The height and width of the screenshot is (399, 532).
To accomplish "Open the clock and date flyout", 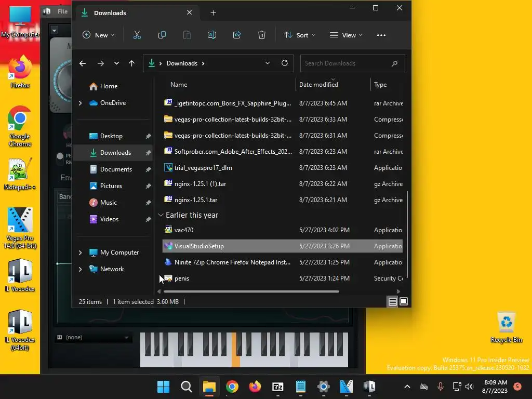I will tap(495, 387).
